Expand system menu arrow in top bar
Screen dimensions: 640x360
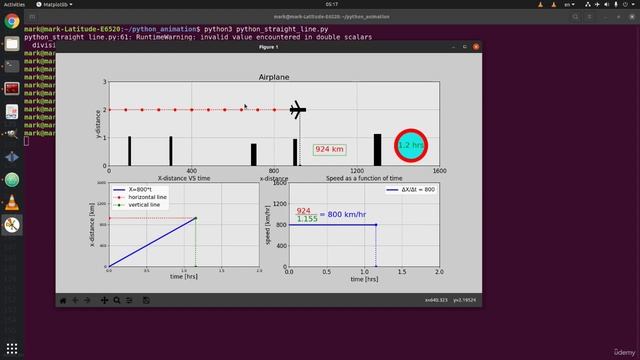(633, 4)
